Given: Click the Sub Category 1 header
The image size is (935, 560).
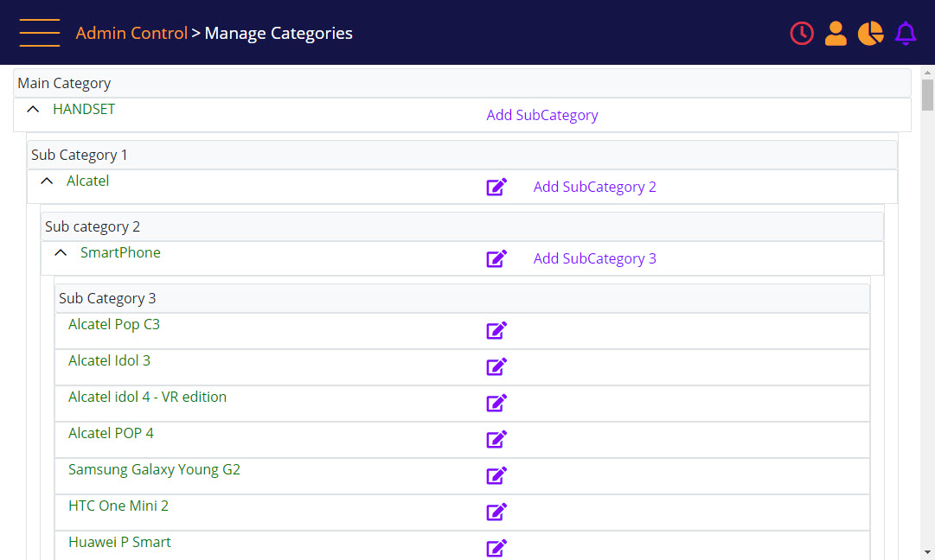Looking at the screenshot, I should tap(462, 155).
